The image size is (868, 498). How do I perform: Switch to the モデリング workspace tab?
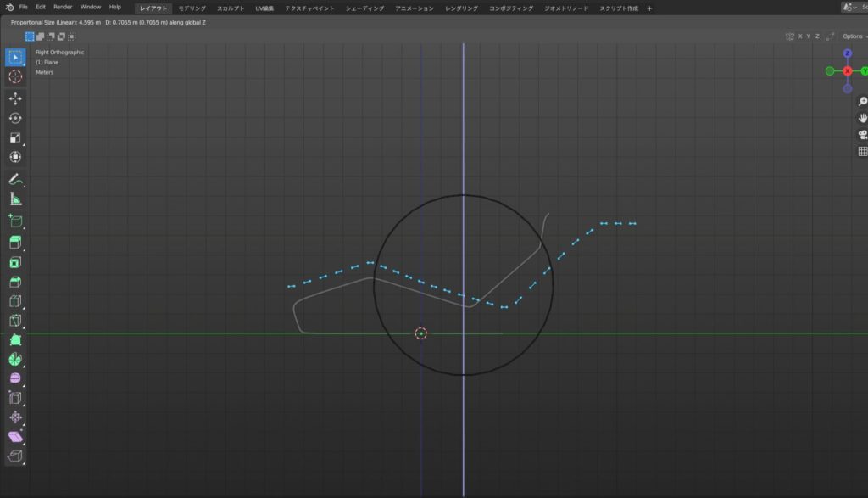(192, 8)
